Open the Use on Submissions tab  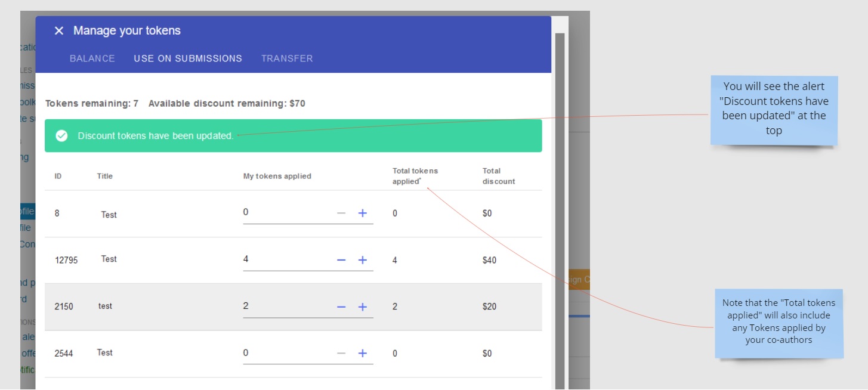188,58
